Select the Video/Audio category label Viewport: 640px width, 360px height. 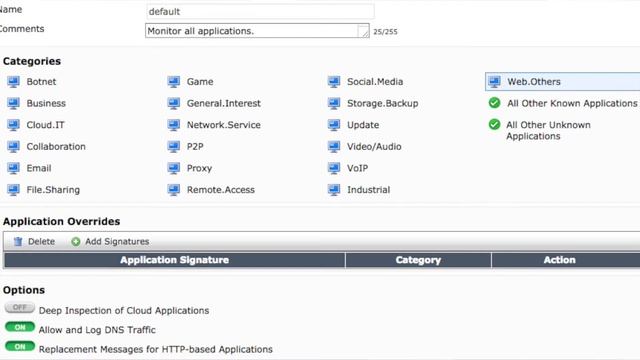(x=374, y=147)
